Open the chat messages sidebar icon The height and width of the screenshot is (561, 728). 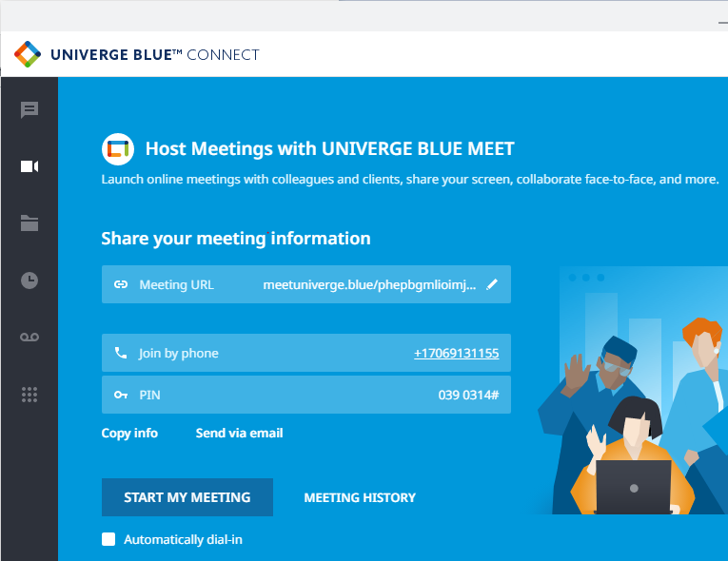30,109
